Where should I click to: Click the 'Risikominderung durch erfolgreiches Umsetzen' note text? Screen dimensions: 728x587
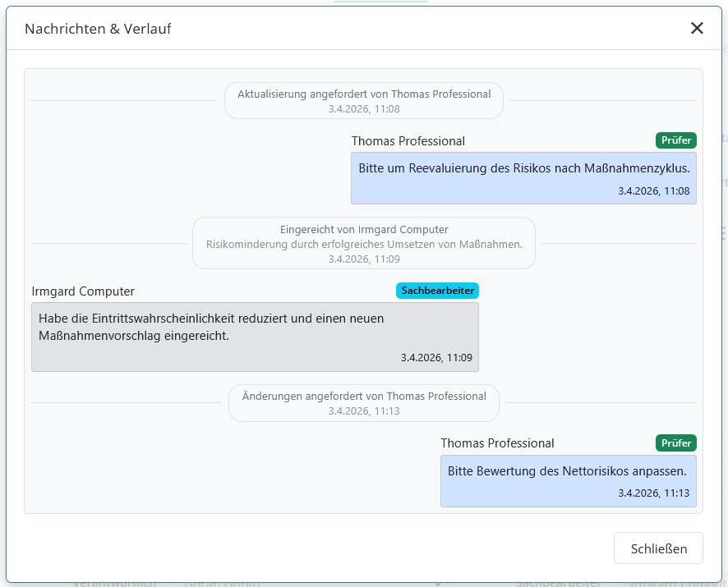[364, 244]
